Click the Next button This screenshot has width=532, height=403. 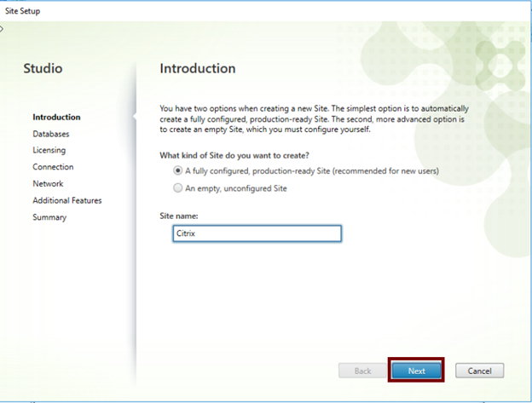(416, 371)
